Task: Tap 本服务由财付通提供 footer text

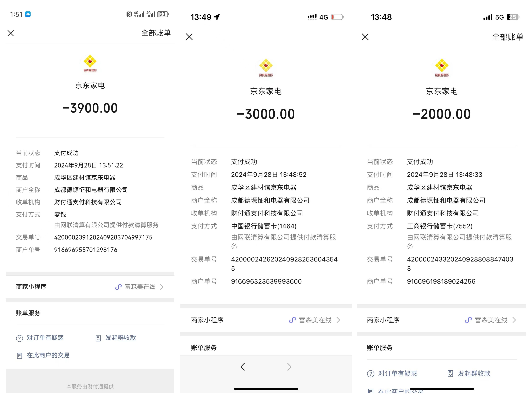Action: point(90,387)
